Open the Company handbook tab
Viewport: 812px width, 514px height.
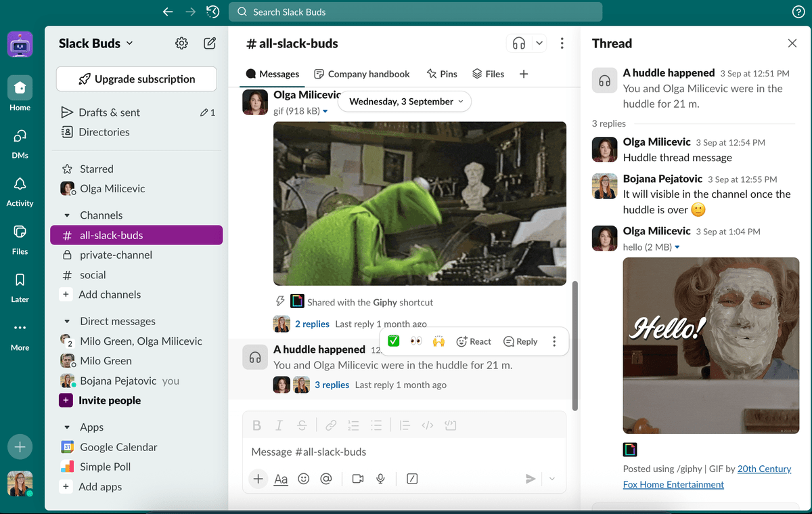tap(362, 74)
